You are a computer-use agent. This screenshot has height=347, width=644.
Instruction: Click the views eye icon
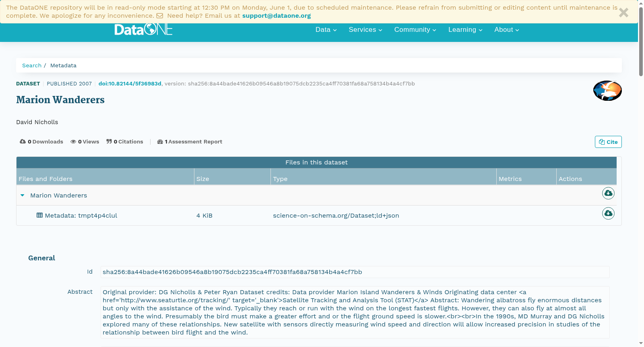73,141
